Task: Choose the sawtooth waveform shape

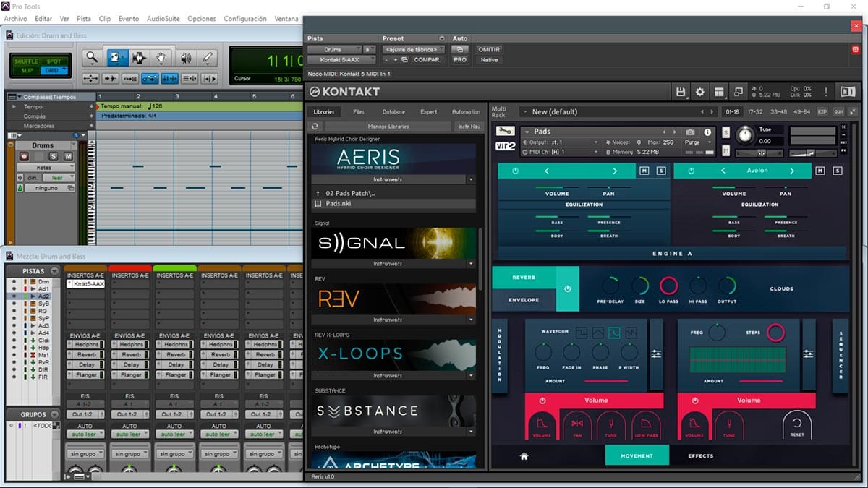Action: tap(631, 333)
